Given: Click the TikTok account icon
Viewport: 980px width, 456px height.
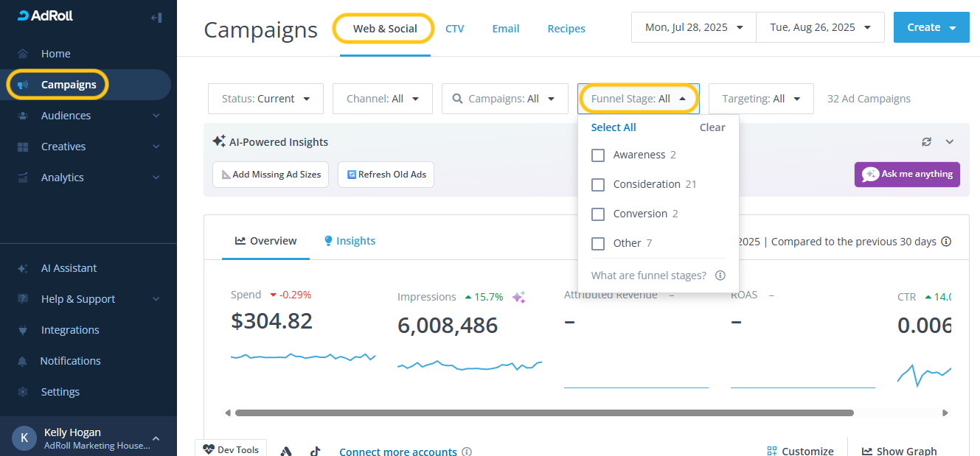Looking at the screenshot, I should [315, 451].
